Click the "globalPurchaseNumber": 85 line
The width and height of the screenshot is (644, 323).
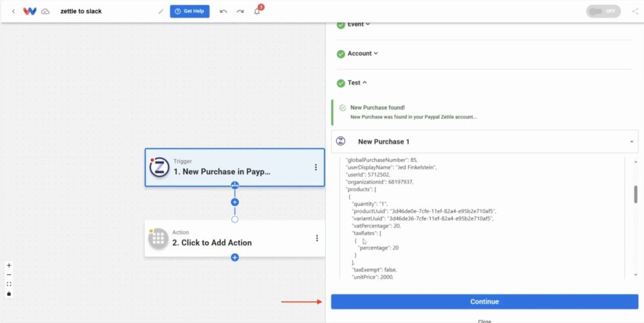click(x=382, y=160)
